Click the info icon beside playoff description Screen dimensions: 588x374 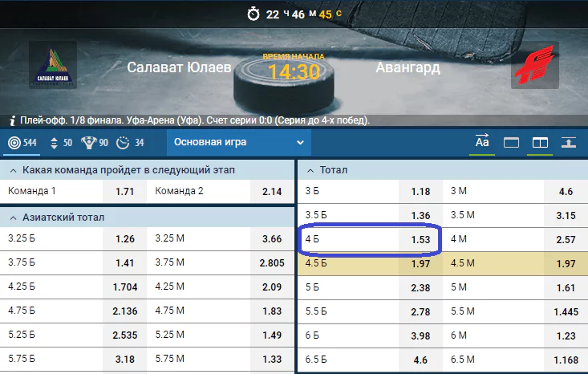12,120
